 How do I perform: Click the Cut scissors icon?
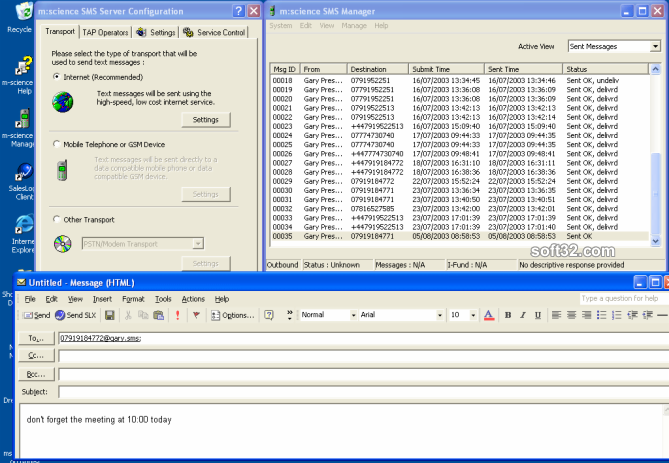pyautogui.click(x=128, y=315)
